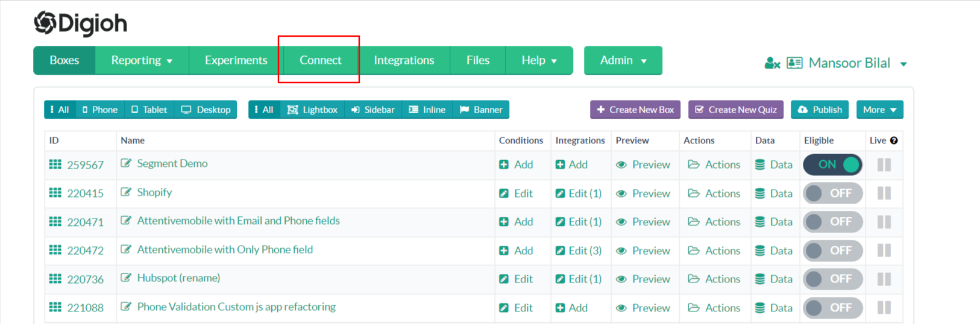The height and width of the screenshot is (324, 980).
Task: Edit conditions for Phone Validation Custom js row
Action: (x=516, y=308)
